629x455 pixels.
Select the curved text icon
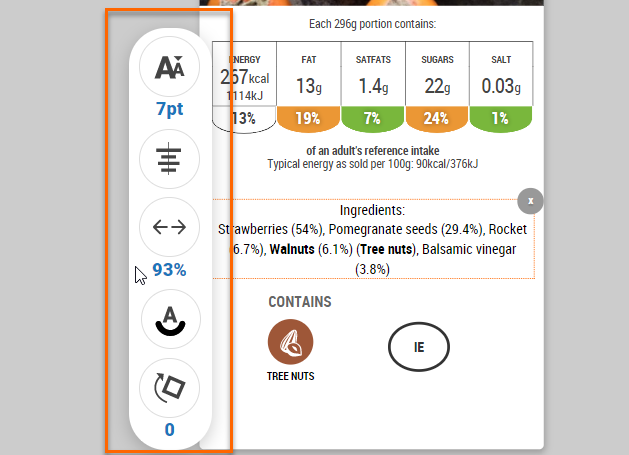[170, 319]
